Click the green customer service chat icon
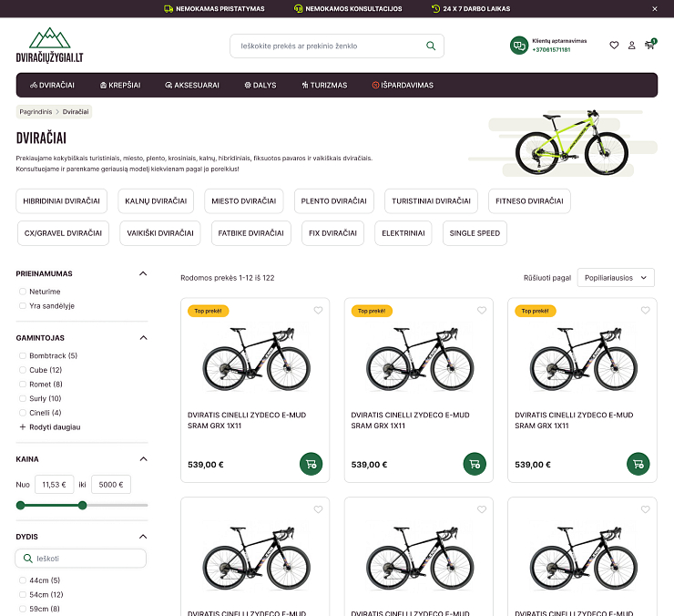This screenshot has height=616, width=674. click(x=519, y=46)
